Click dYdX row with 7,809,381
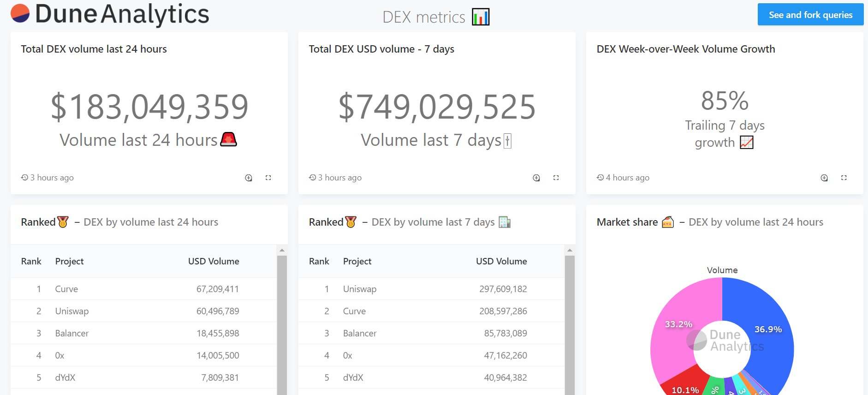This screenshot has height=395, width=868. pyautogui.click(x=143, y=377)
